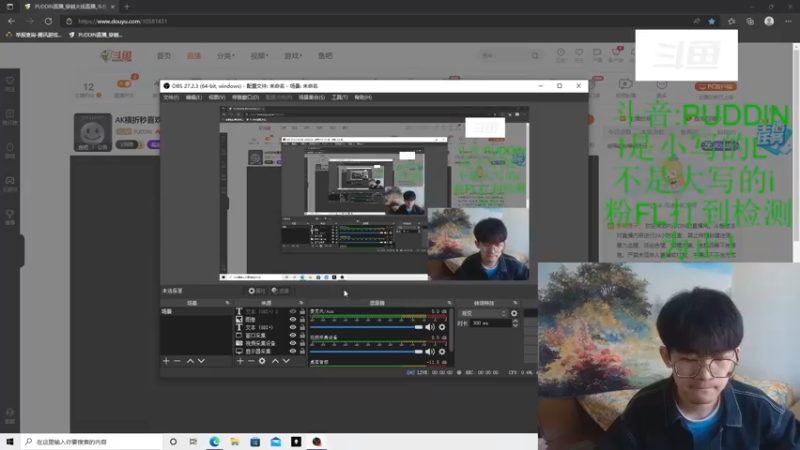Image resolution: width=800 pixels, height=450 pixels.
Task: Flip the orange live switch on the Douyu page
Action: click(124, 84)
